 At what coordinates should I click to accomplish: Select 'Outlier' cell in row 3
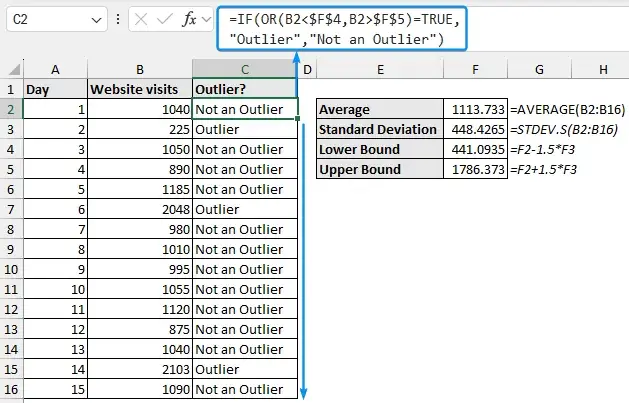pyautogui.click(x=245, y=129)
